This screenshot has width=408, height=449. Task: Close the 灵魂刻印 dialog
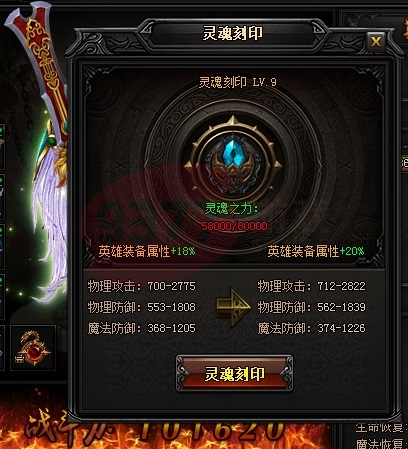point(376,42)
